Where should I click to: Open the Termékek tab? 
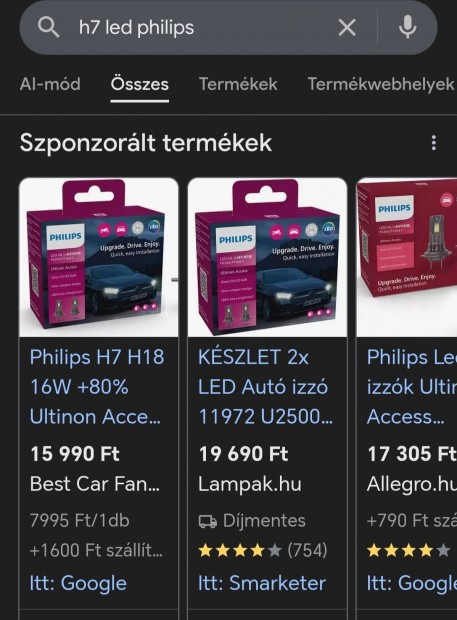238,84
